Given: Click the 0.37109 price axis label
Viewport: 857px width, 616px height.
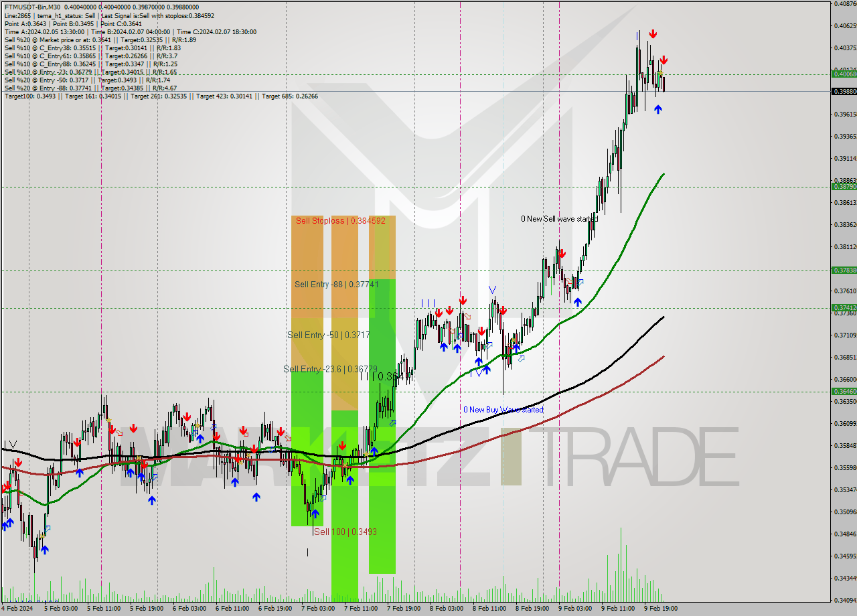Looking at the screenshot, I should click(x=845, y=335).
